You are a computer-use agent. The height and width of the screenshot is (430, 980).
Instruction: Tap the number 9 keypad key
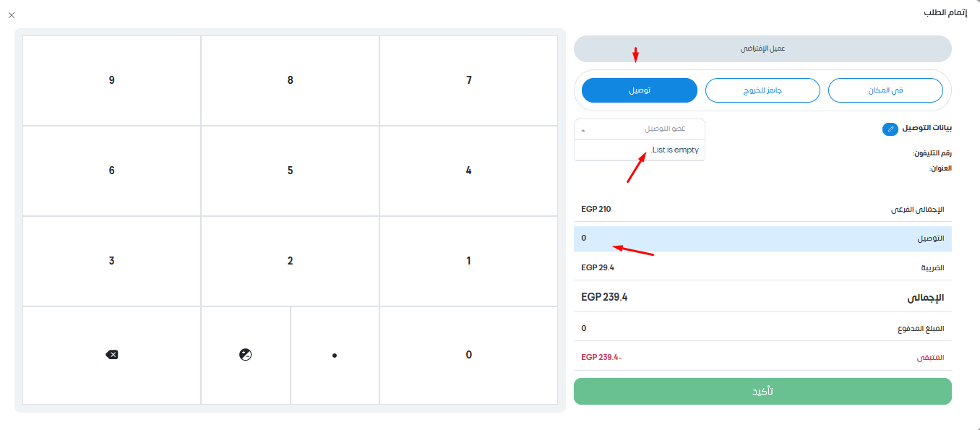coord(112,80)
